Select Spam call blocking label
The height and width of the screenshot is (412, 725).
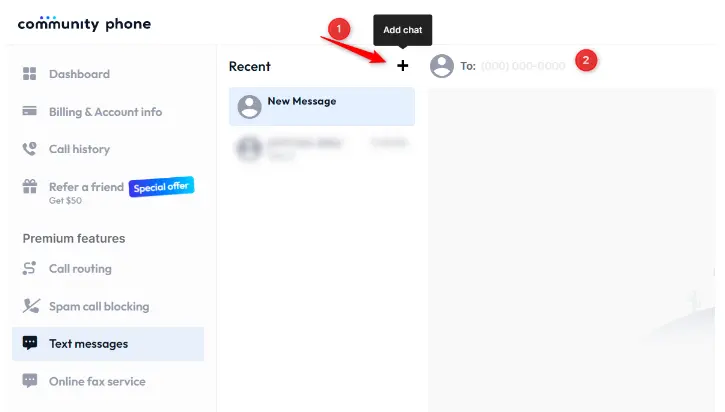(99, 307)
